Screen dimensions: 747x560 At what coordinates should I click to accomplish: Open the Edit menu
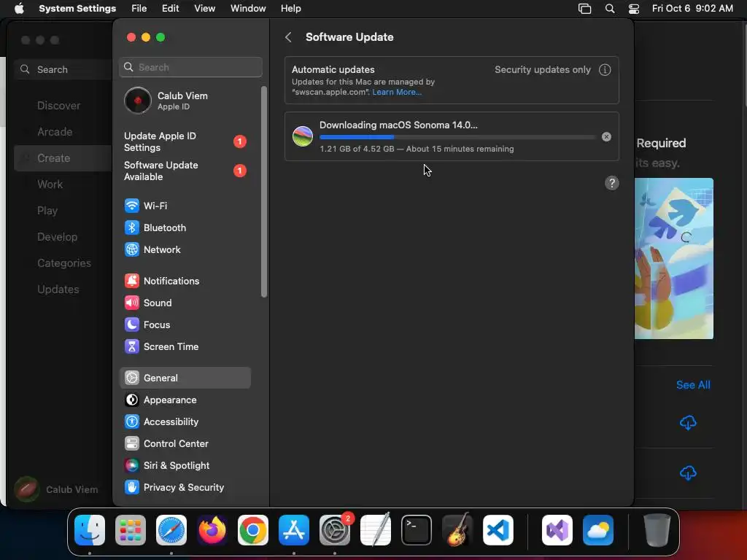170,9
